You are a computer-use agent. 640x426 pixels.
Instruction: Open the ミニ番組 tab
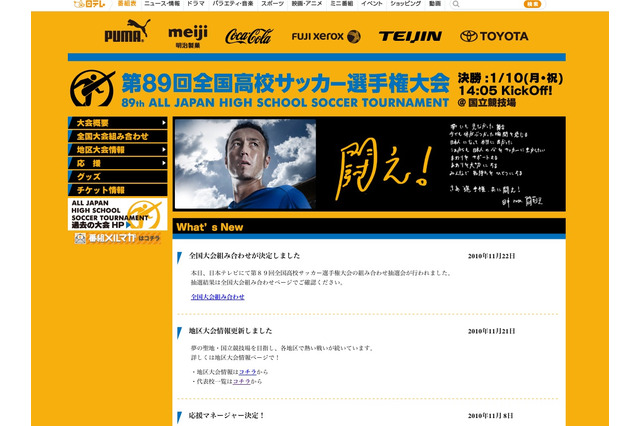(x=342, y=4)
